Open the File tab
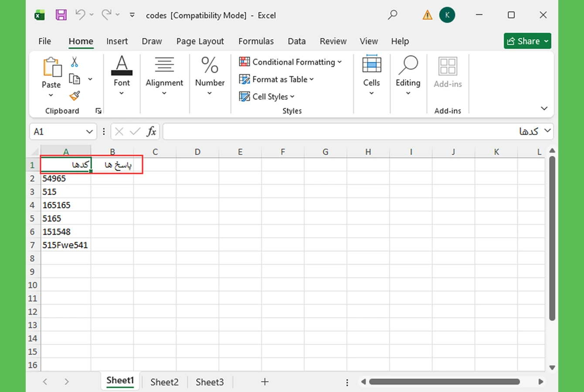 tap(44, 41)
